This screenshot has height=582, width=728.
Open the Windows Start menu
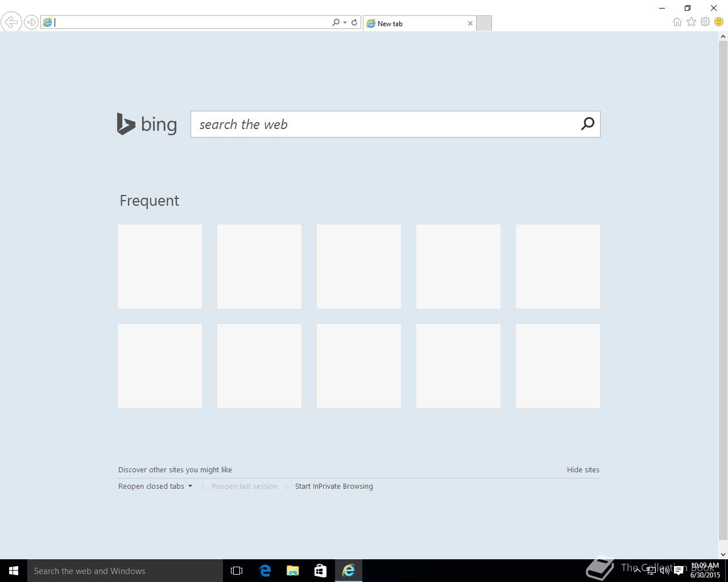14,571
